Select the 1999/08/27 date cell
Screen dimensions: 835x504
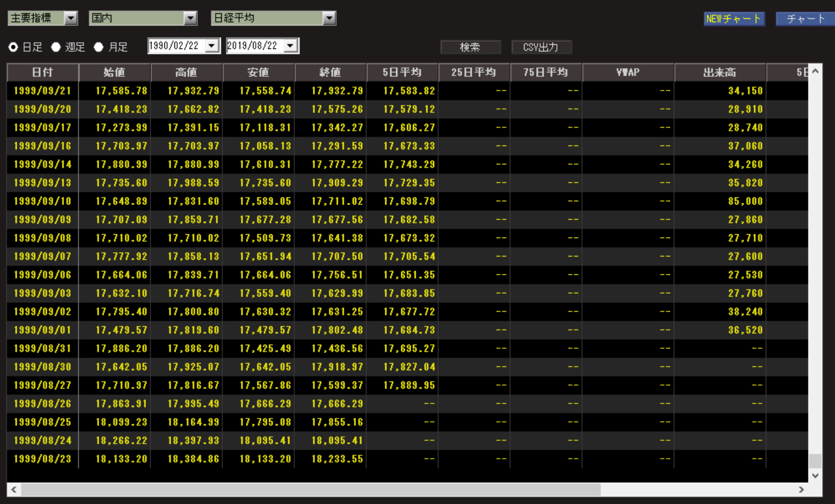coord(42,385)
